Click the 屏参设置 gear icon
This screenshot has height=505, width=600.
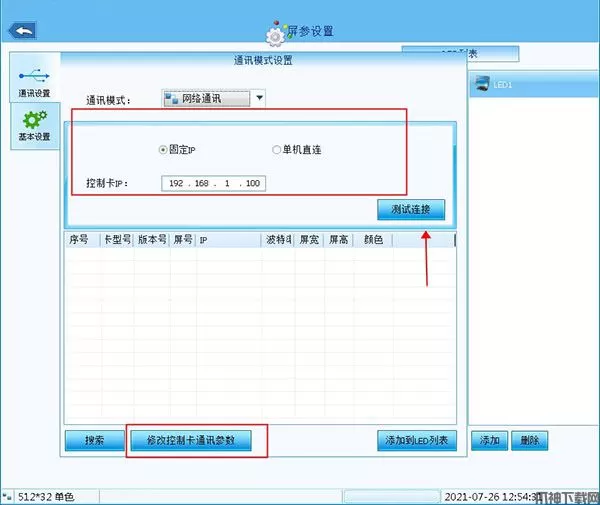click(275, 36)
